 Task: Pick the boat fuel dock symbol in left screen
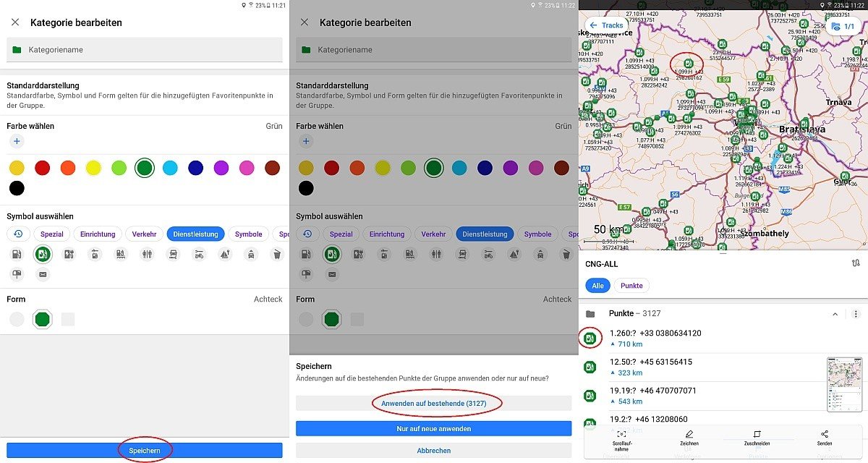coord(121,254)
